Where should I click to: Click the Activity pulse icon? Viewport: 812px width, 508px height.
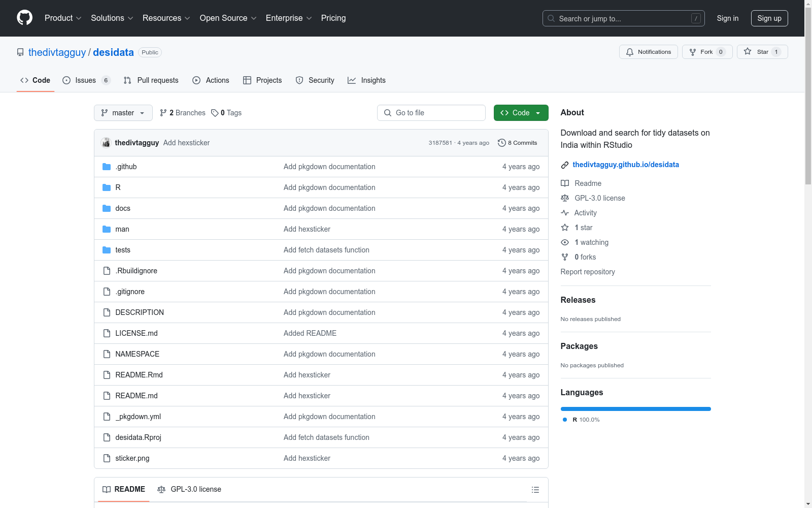point(565,213)
